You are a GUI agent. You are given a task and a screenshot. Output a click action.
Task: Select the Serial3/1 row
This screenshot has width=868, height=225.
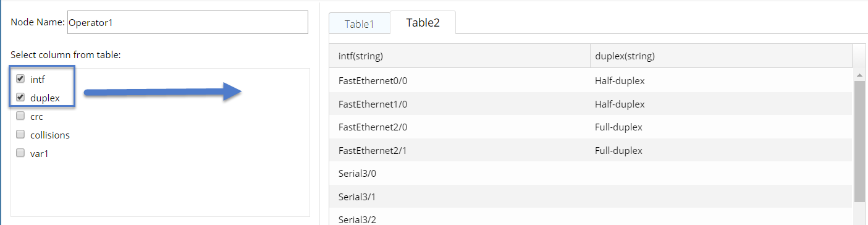pyautogui.click(x=591, y=197)
